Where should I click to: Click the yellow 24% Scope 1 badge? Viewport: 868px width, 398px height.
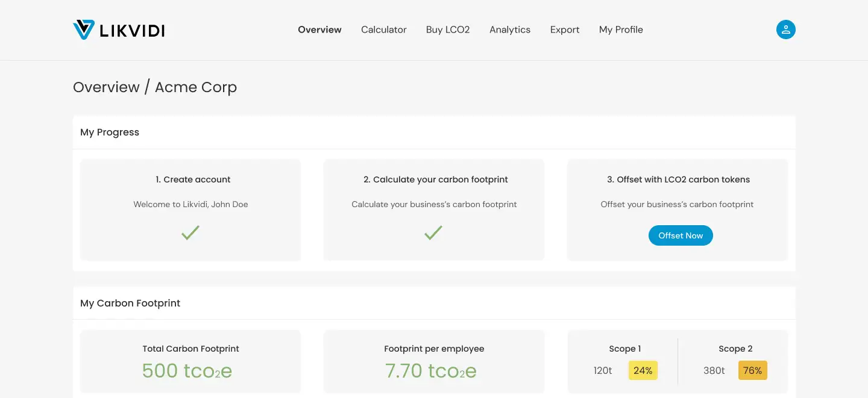(x=643, y=370)
